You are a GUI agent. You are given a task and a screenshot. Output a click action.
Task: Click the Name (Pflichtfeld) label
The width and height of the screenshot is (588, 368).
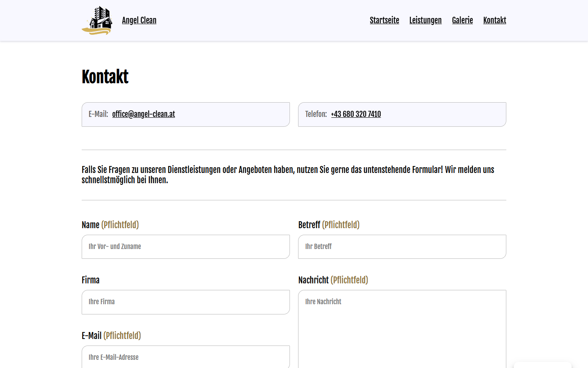[110, 225]
